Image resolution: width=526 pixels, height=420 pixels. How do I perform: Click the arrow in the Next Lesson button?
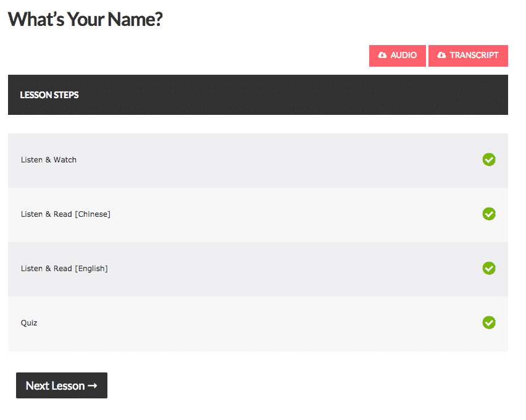tap(93, 386)
